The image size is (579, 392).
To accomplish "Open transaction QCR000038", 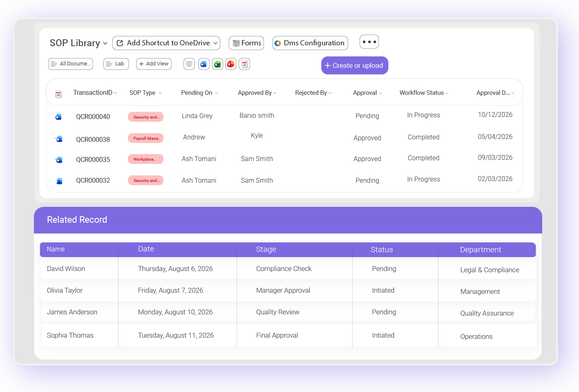I will [x=93, y=139].
